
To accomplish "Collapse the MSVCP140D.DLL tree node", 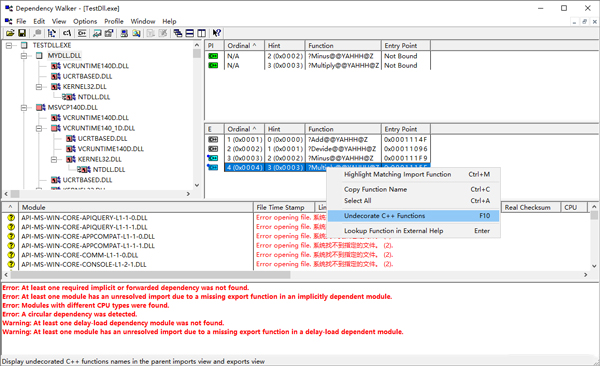I will coord(24,108).
